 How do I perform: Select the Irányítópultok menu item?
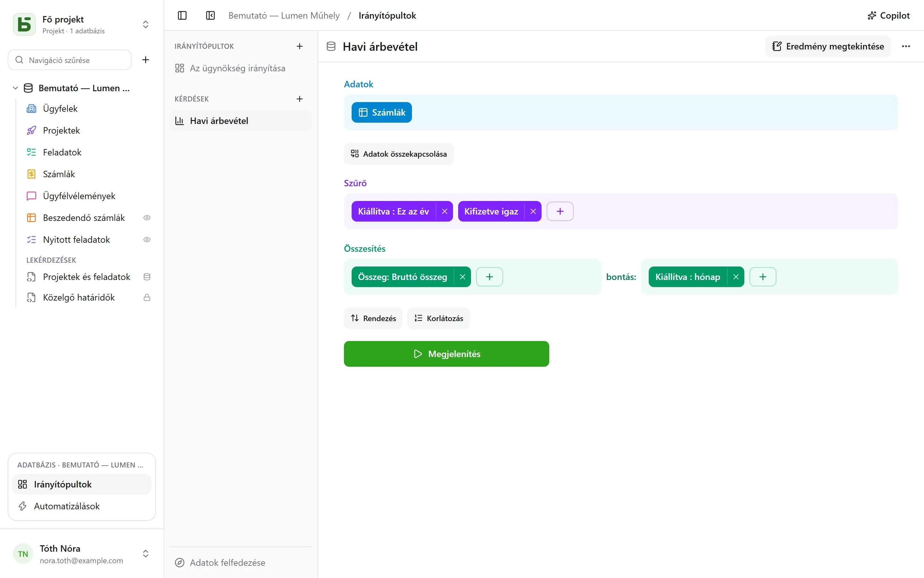[x=82, y=484]
